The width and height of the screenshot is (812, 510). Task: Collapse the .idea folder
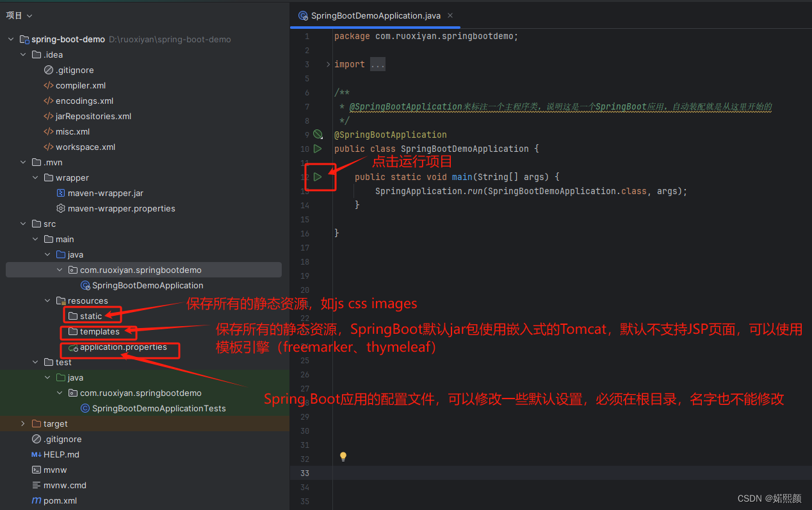(x=23, y=54)
